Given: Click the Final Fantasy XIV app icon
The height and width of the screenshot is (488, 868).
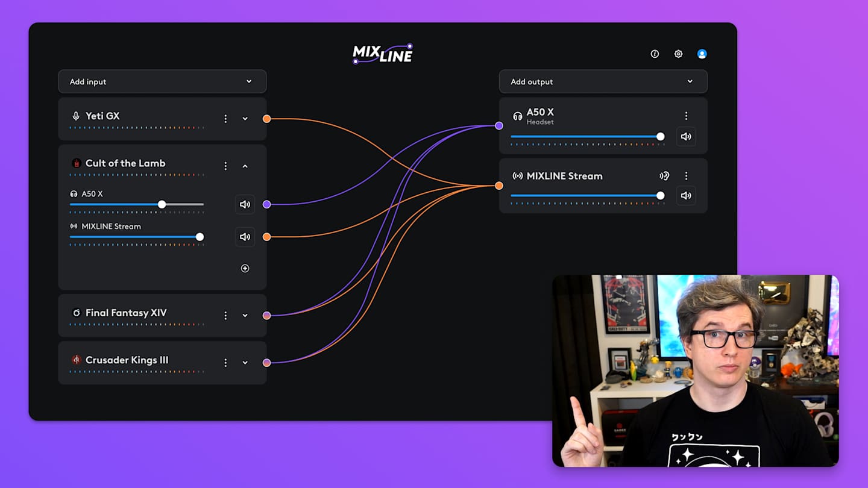Looking at the screenshot, I should 76,313.
